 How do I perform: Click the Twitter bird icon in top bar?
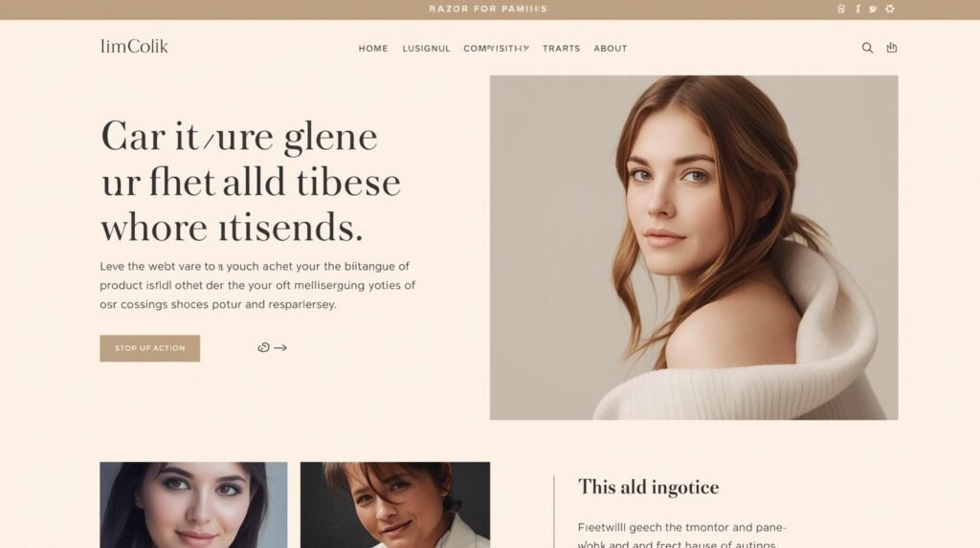(x=873, y=9)
